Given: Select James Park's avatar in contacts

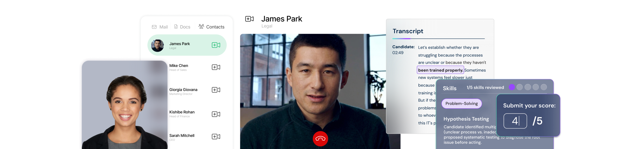Looking at the screenshot, I should pos(157,45).
